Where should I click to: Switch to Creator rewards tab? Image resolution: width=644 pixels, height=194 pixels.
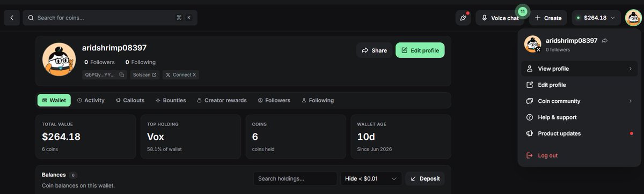(x=222, y=100)
